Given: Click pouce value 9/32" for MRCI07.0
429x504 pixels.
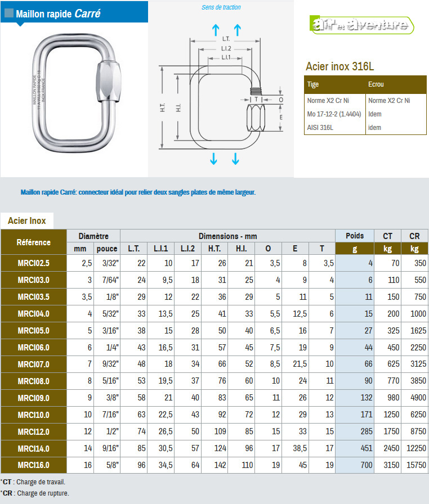Looking at the screenshot, I should (110, 364).
